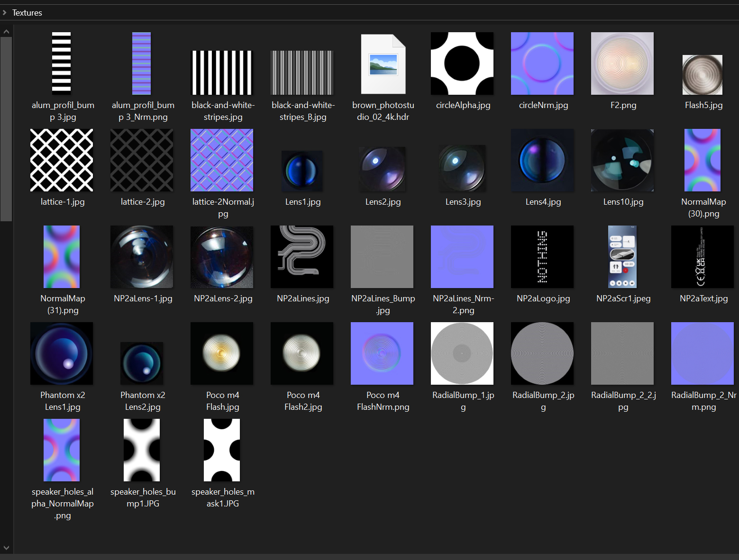The width and height of the screenshot is (739, 560).
Task: Select the Lens4.jpg thumbnail
Action: (x=542, y=160)
